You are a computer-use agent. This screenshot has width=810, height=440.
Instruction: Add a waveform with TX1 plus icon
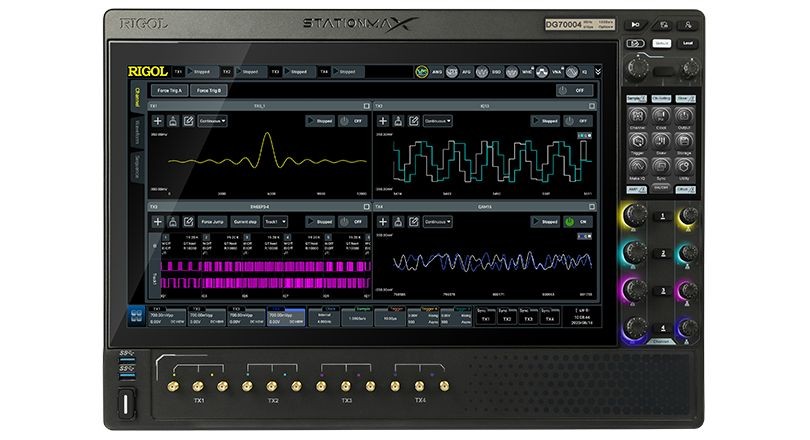click(158, 121)
